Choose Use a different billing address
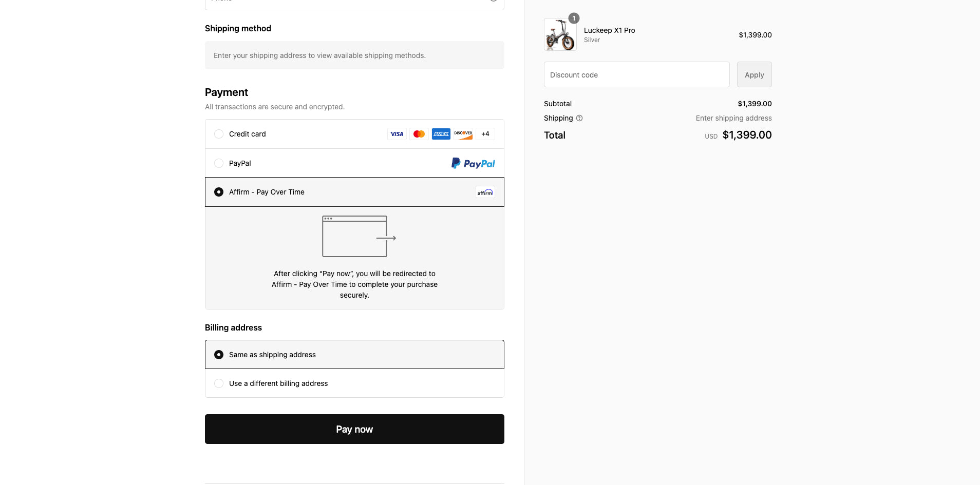Image resolution: width=980 pixels, height=485 pixels. 219,383
